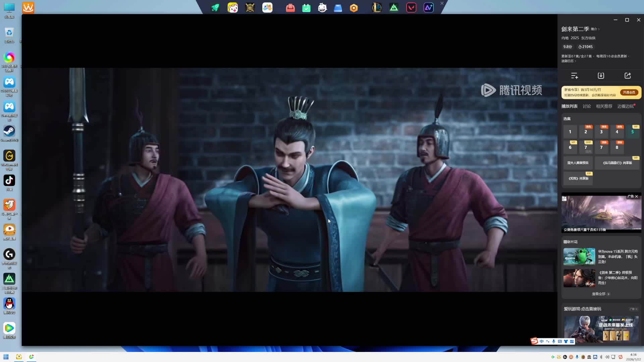Click the download video icon

tap(601, 76)
